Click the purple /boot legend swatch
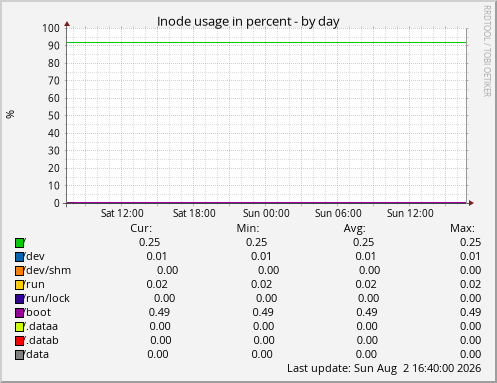Viewport: 497px width, 383px height. [19, 313]
